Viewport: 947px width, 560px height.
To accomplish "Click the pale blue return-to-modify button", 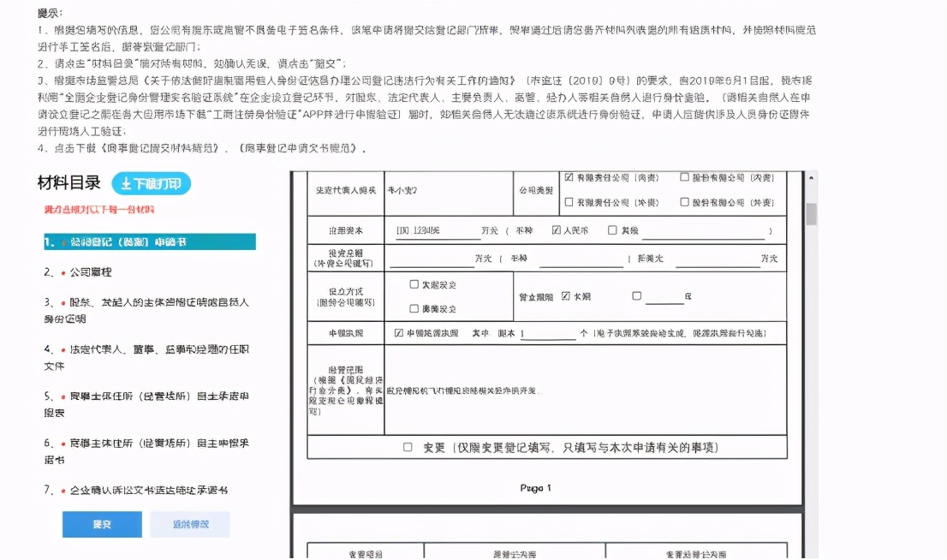I will (x=190, y=524).
